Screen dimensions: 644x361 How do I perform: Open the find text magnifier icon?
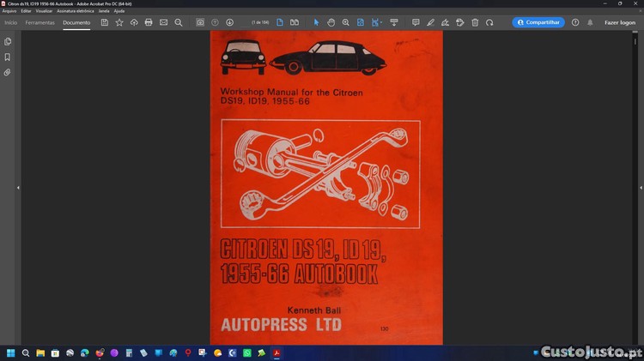(179, 22)
